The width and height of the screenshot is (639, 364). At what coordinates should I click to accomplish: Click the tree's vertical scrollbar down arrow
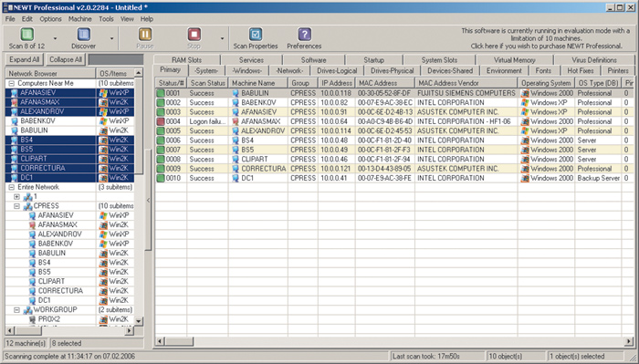pyautogui.click(x=139, y=321)
